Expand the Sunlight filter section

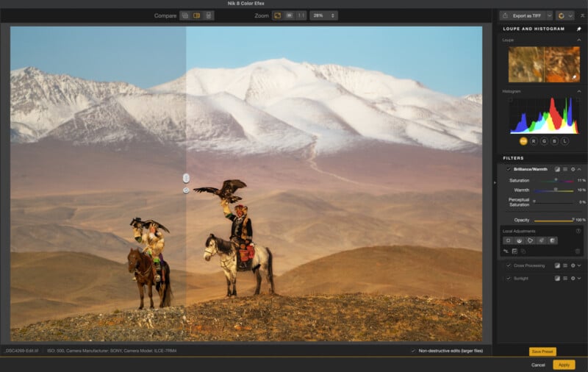tap(579, 279)
